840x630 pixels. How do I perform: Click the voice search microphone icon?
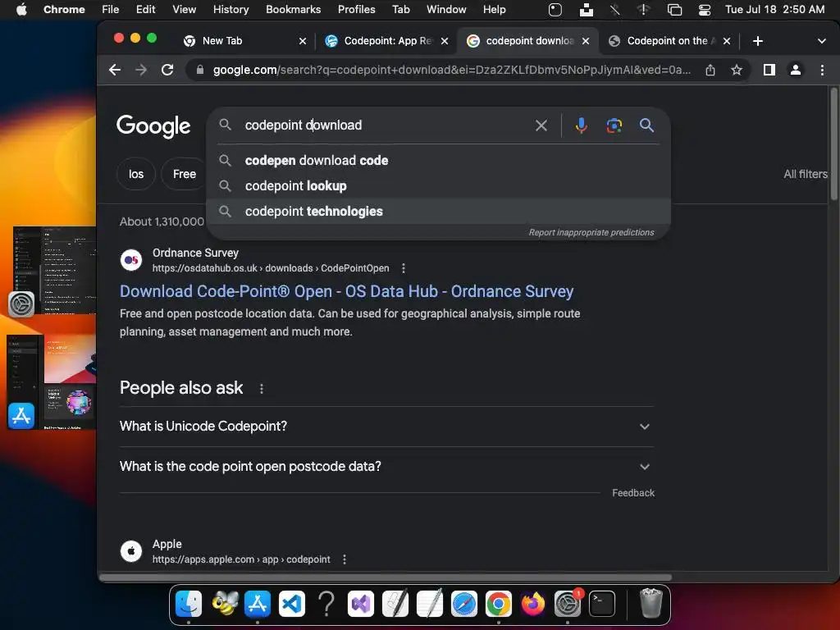[x=581, y=126]
